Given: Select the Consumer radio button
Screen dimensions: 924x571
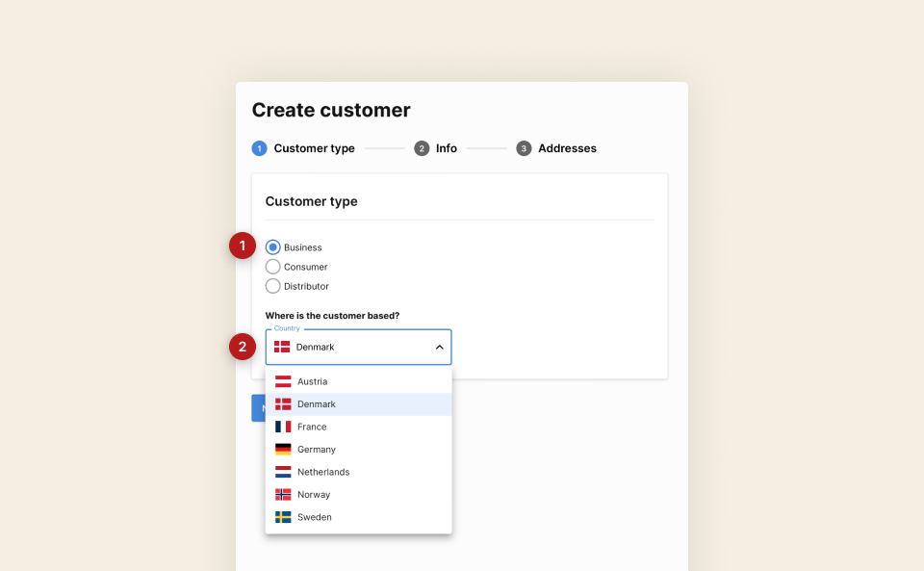Looking at the screenshot, I should tap(272, 266).
